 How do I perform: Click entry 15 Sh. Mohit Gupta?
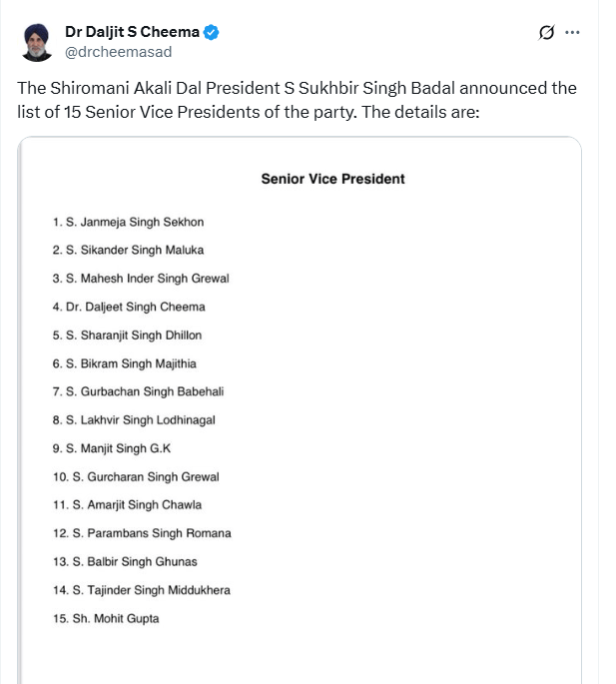click(x=106, y=618)
